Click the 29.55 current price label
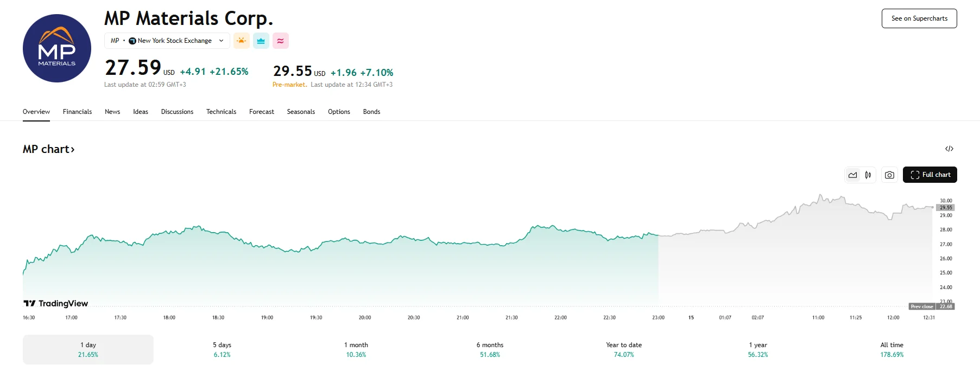This screenshot has height=377, width=980. point(946,208)
